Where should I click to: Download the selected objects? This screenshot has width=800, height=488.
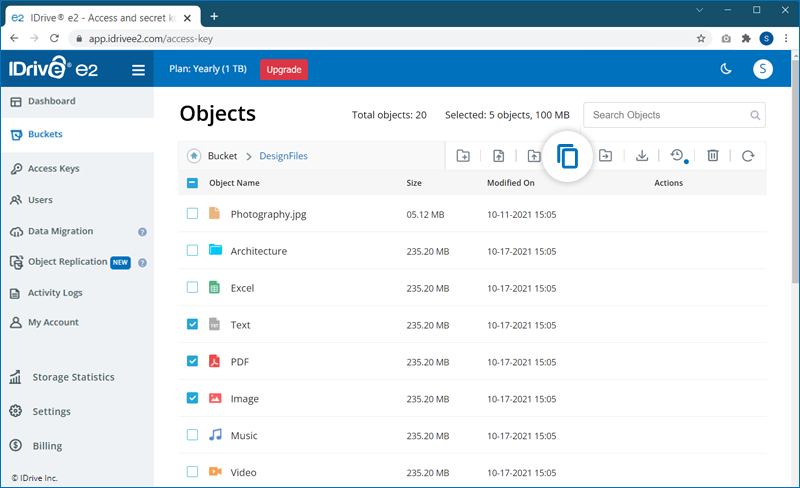pyautogui.click(x=642, y=156)
